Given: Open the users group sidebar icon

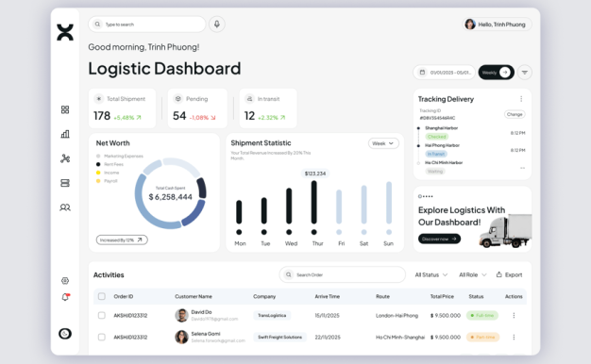Looking at the screenshot, I should pos(65,207).
